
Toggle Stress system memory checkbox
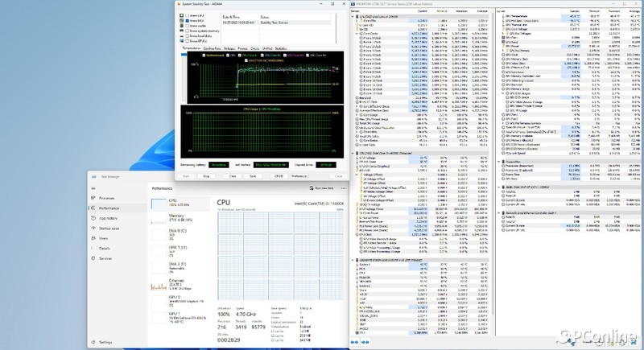(x=185, y=31)
